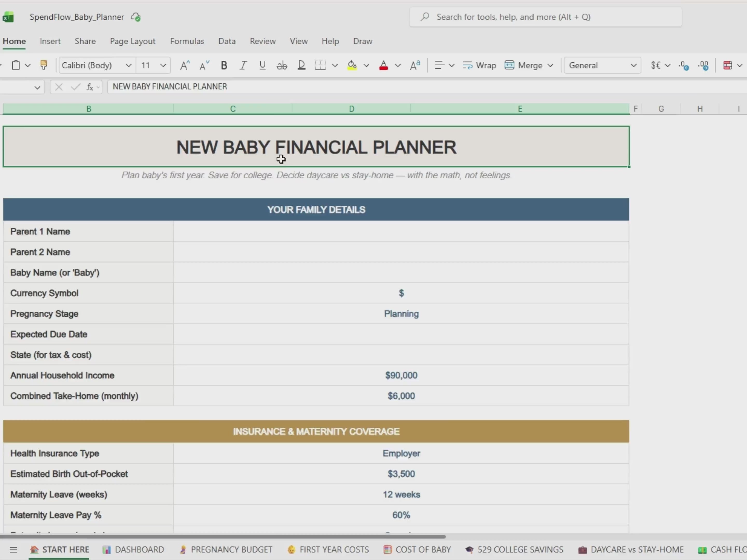The image size is (747, 560).
Task: Switch to the FIRST YEAR COSTS sheet
Action: [x=328, y=550]
